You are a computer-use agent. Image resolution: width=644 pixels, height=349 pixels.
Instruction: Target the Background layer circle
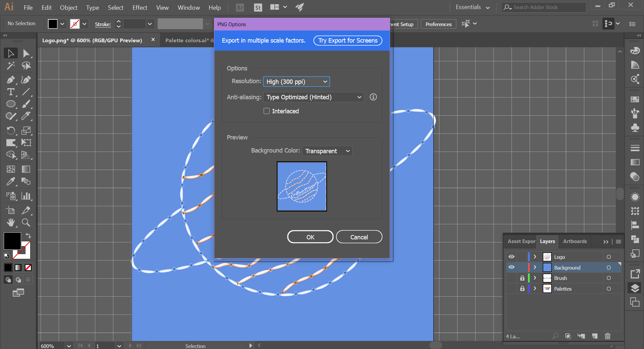pos(609,268)
